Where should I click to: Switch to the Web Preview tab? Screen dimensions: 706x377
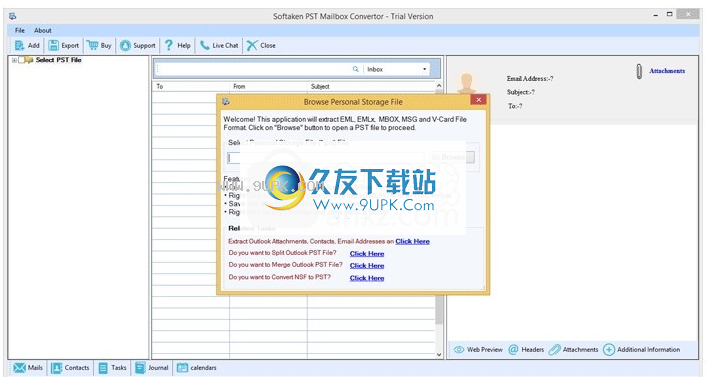[x=478, y=350]
